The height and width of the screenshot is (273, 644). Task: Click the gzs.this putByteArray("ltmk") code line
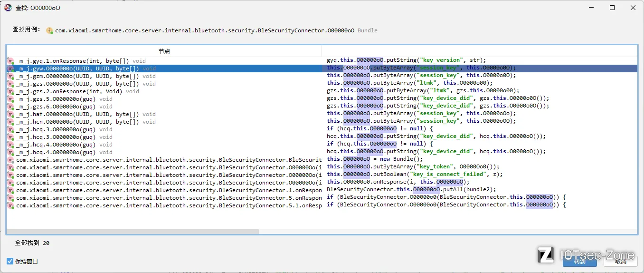tap(423, 90)
